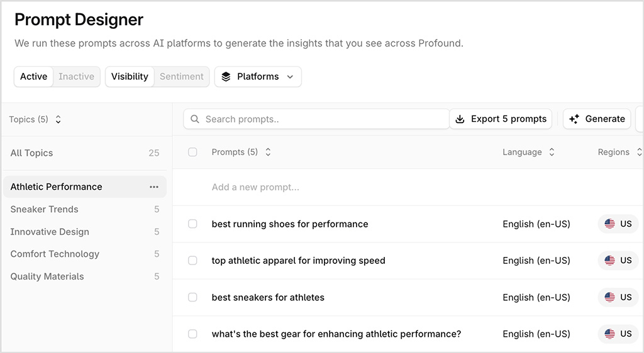Select Innovative Design topic
This screenshot has width=644, height=353.
click(x=85, y=232)
